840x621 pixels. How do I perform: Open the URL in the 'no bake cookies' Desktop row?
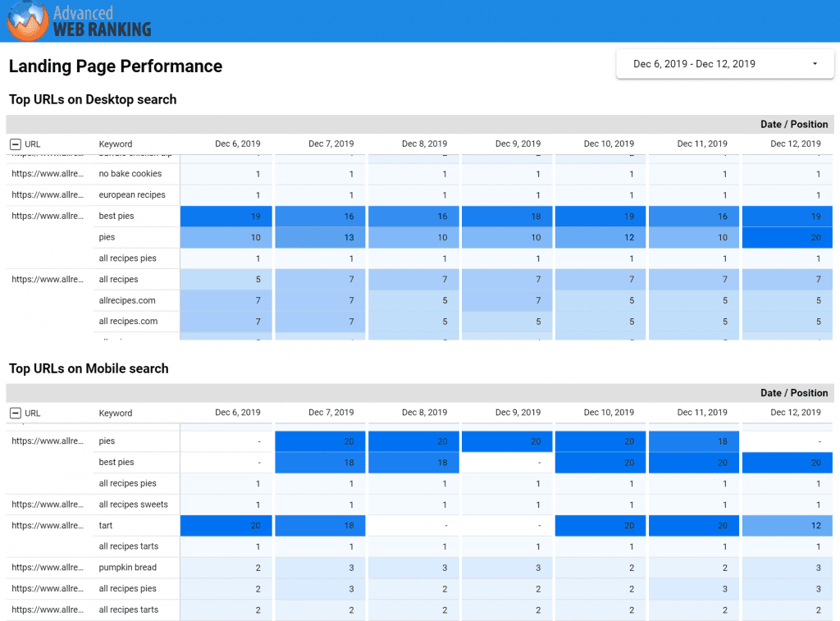(x=47, y=174)
